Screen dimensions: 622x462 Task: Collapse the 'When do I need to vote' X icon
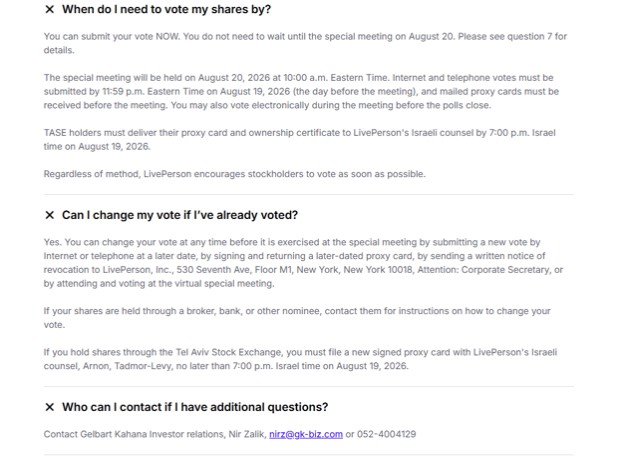(x=50, y=9)
